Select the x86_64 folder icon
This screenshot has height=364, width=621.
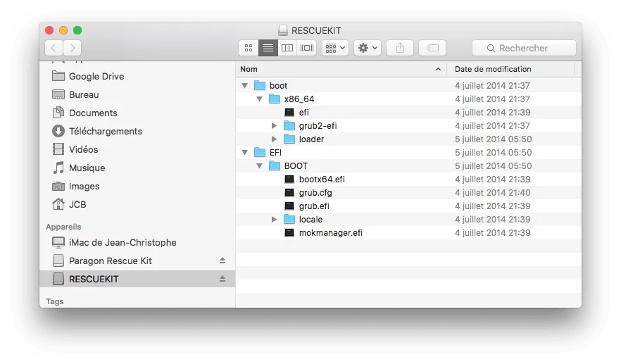click(275, 99)
